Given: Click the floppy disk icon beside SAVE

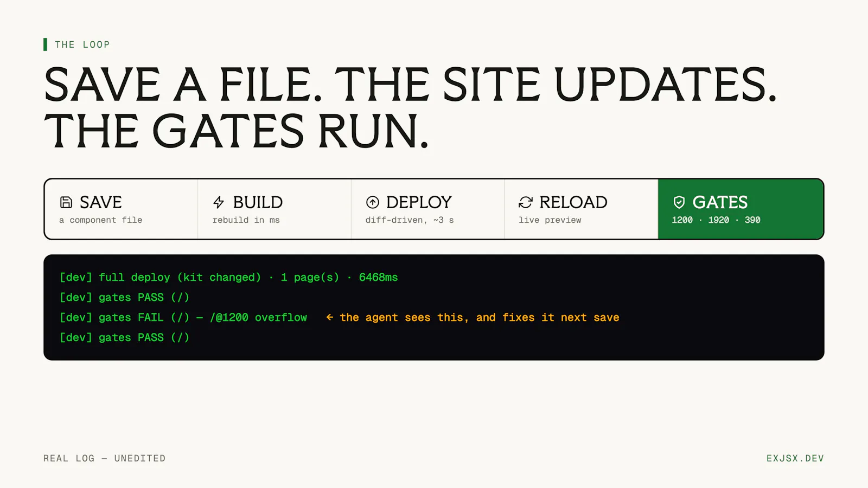Looking at the screenshot, I should 66,202.
